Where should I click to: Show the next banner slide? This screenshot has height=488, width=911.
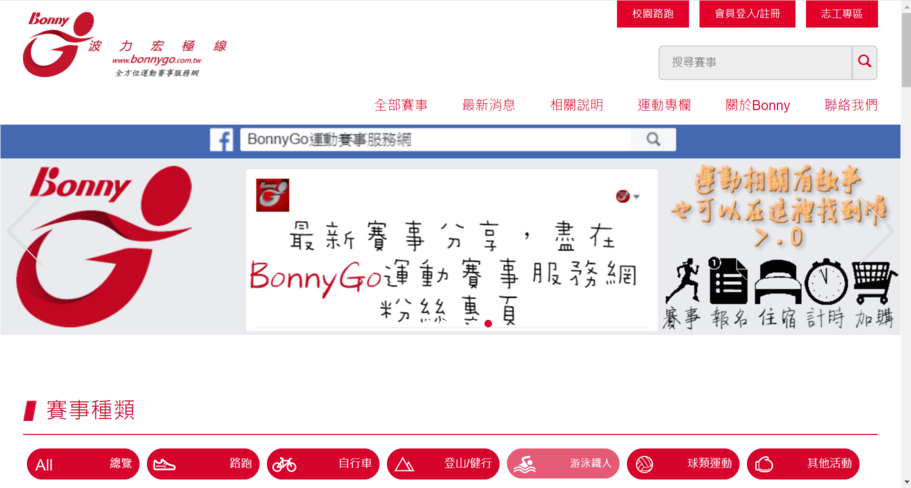[876, 231]
